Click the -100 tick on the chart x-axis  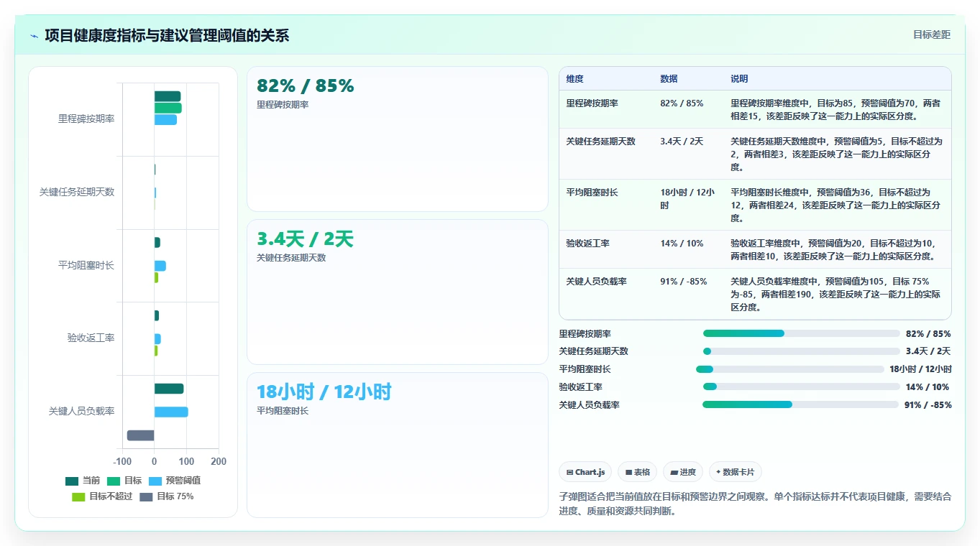[x=122, y=462]
